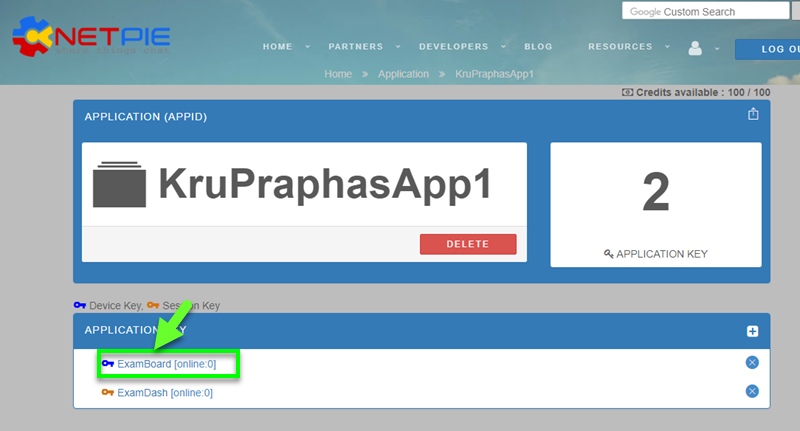Expand the Resources menu chevron

pyautogui.click(x=667, y=46)
